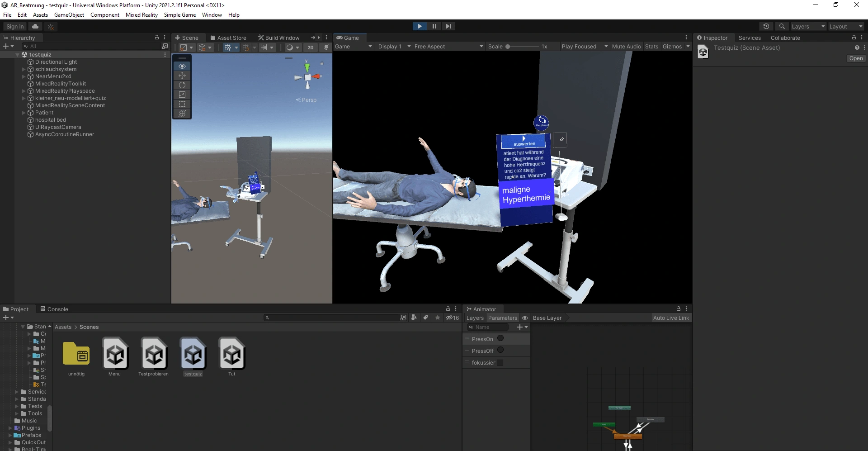Viewport: 868px width, 451px height.
Task: Select the Move tool in Scene overlay
Action: tap(182, 76)
